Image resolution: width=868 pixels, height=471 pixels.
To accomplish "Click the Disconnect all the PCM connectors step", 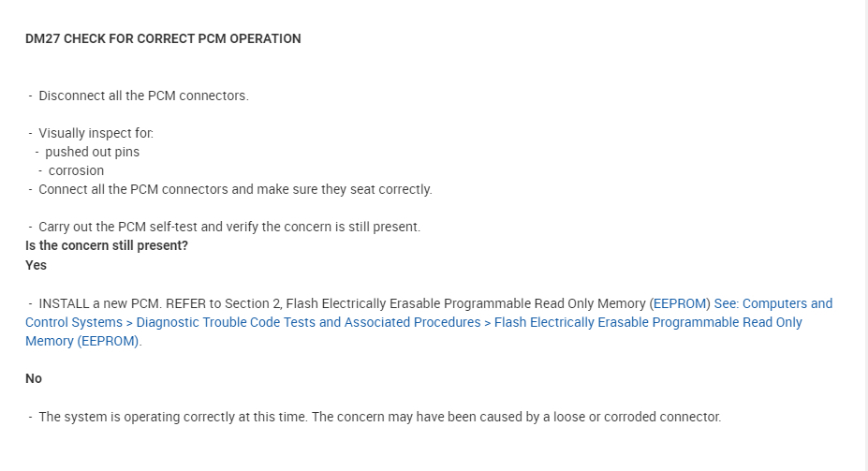I will click(x=143, y=96).
